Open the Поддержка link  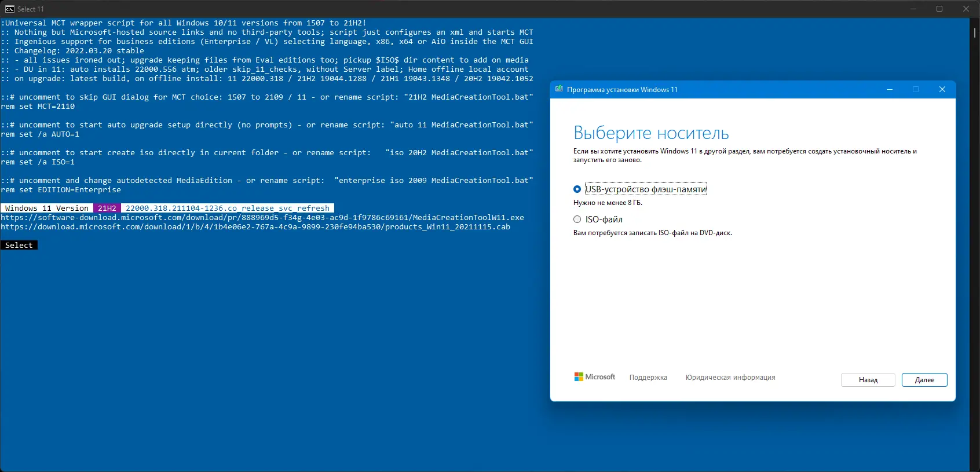pos(648,378)
